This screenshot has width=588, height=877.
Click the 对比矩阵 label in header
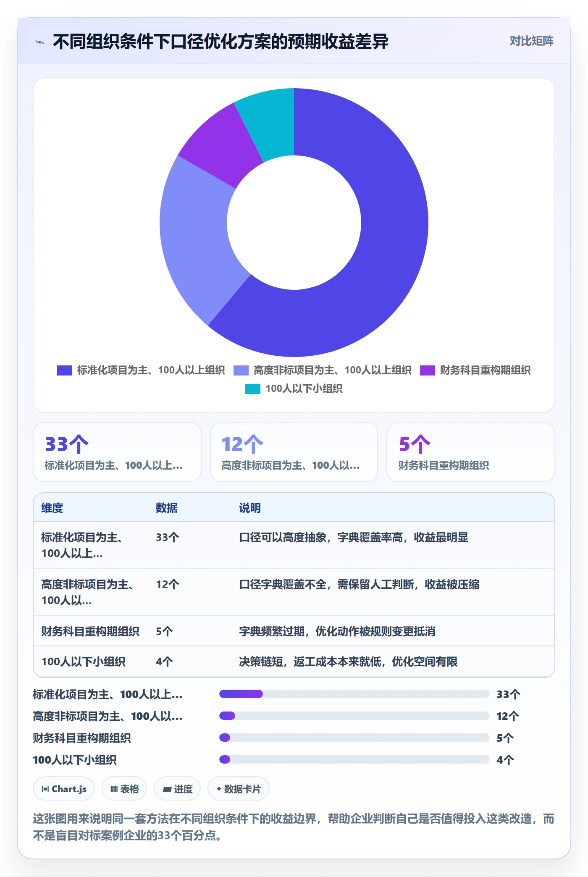[x=531, y=41]
